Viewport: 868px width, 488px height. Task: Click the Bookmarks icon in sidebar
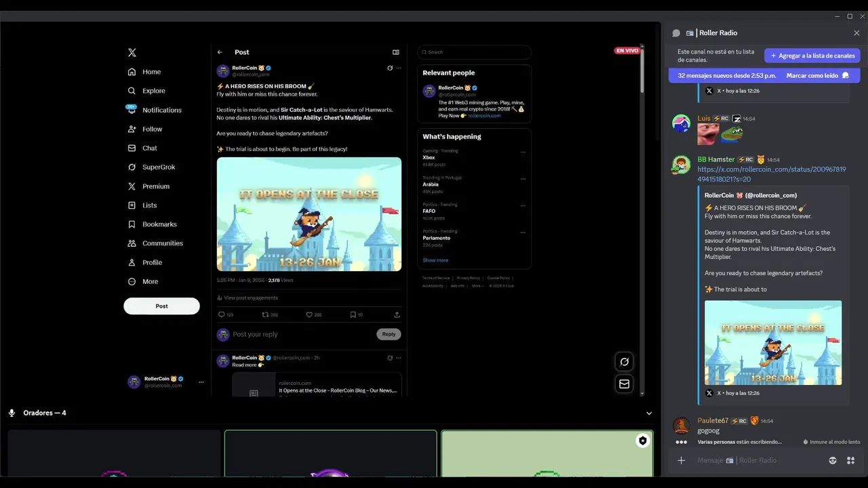(132, 224)
